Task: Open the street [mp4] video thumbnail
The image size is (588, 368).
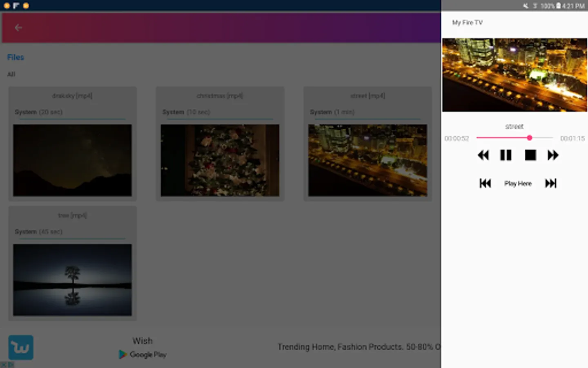Action: click(x=367, y=160)
